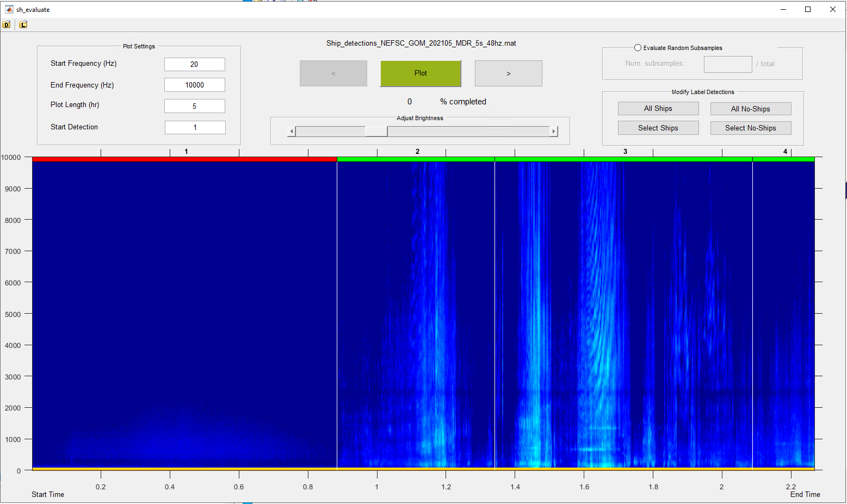Click the Adjust Brightness slider thumb
847x504 pixels.
[x=376, y=132]
